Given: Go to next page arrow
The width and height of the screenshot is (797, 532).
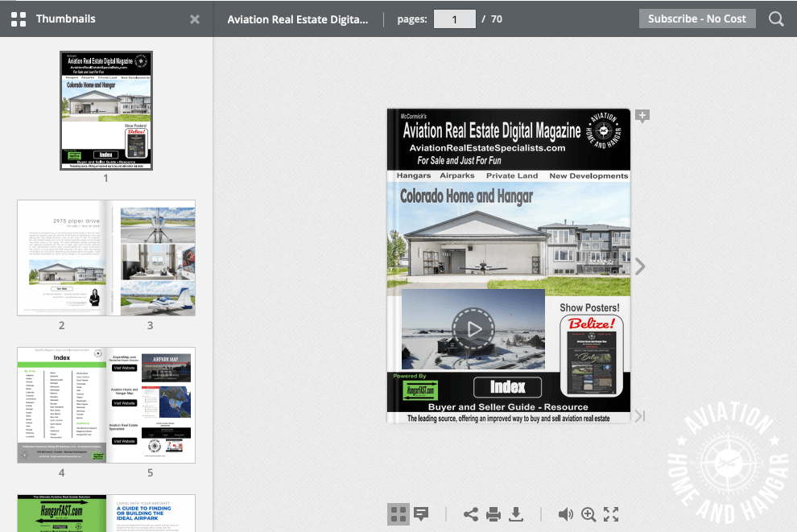Looking at the screenshot, I should 640,266.
